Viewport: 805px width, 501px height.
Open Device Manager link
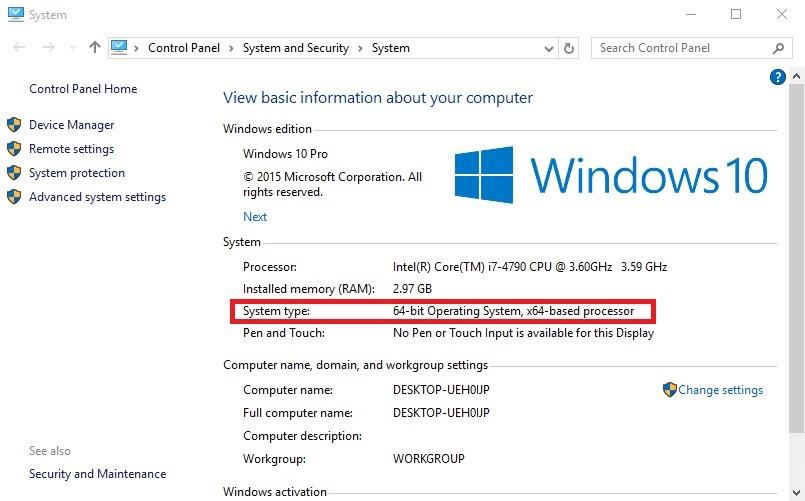click(71, 125)
